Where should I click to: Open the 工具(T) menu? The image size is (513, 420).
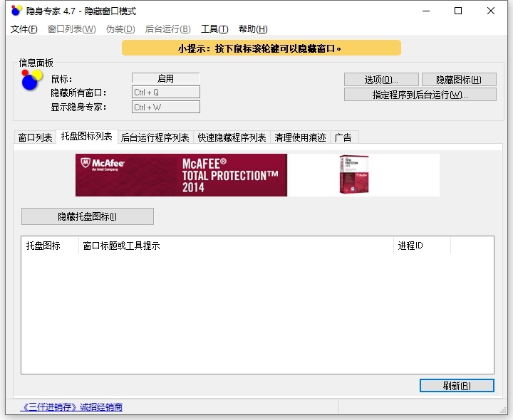pos(214,29)
